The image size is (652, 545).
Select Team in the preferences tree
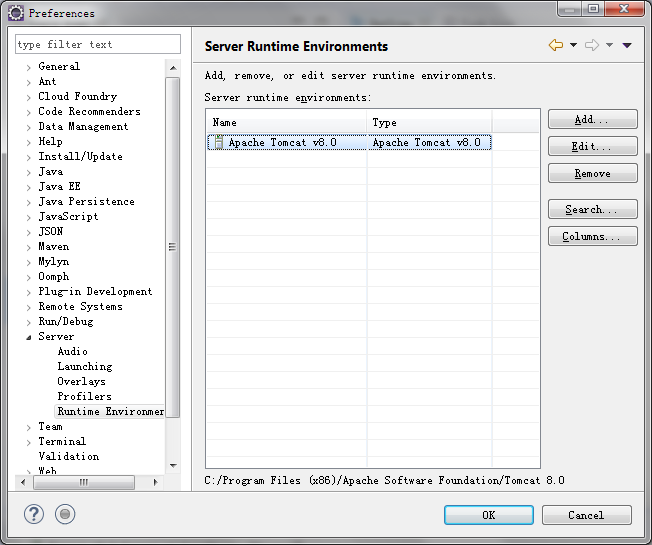pos(50,427)
